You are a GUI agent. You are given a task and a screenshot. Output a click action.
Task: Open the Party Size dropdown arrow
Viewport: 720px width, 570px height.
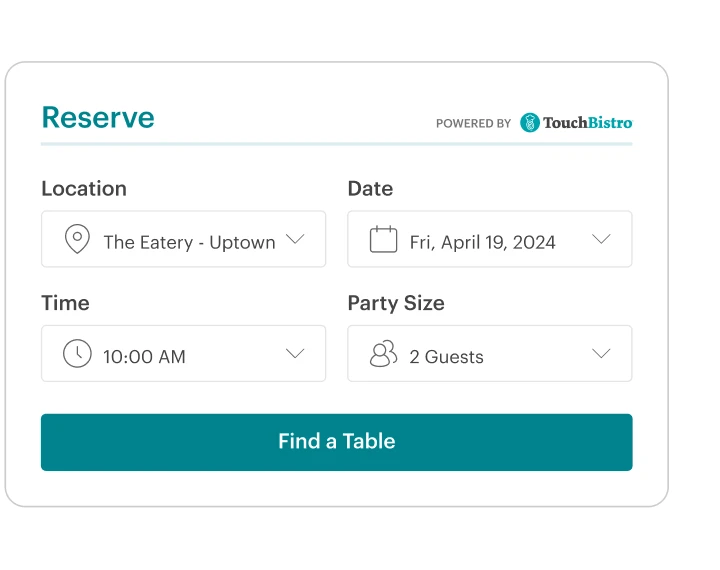601,353
